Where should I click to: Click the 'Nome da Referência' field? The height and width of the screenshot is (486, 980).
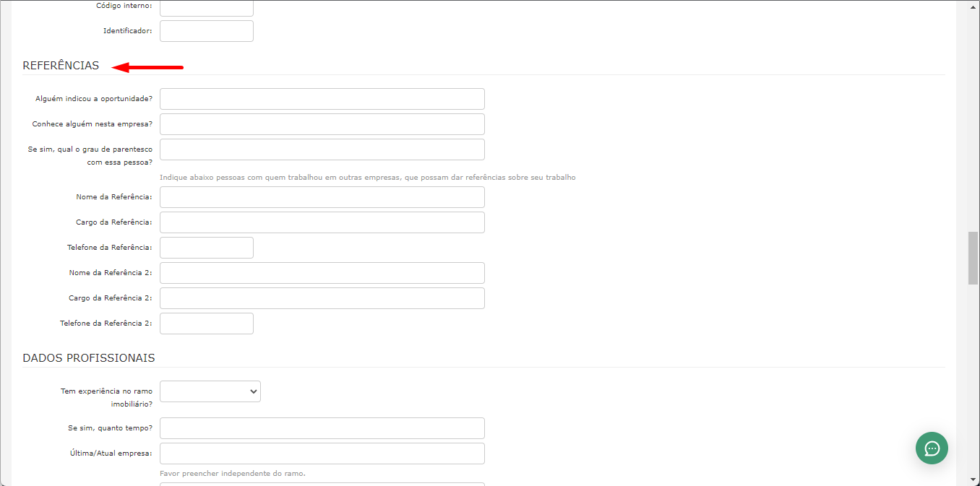[x=322, y=197]
